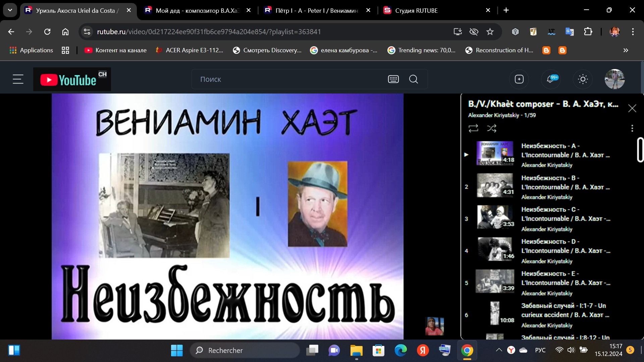This screenshot has height=362, width=644.
Task: Expand hidden bookmarks with double chevron
Action: 626,50
